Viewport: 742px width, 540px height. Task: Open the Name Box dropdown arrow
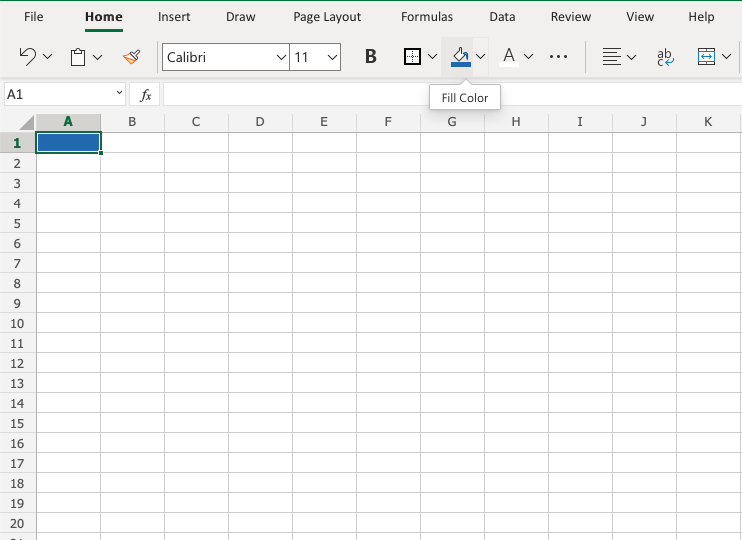pos(119,94)
